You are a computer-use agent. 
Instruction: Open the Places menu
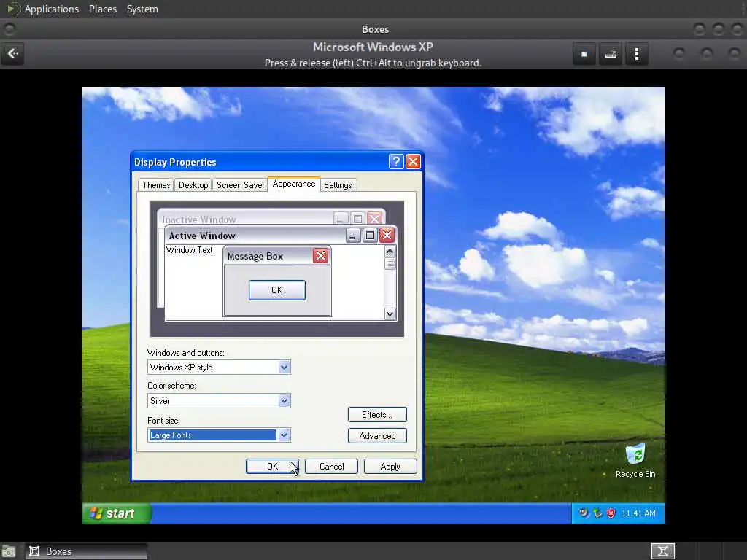point(103,9)
